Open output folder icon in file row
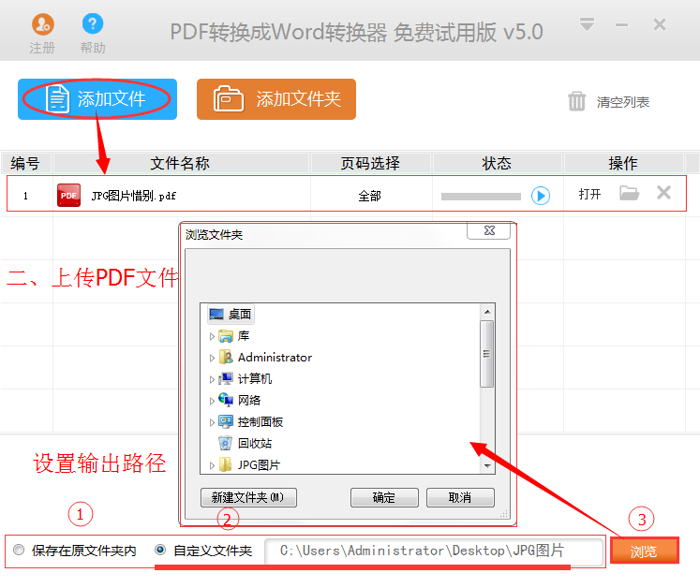700x588 pixels. (630, 193)
